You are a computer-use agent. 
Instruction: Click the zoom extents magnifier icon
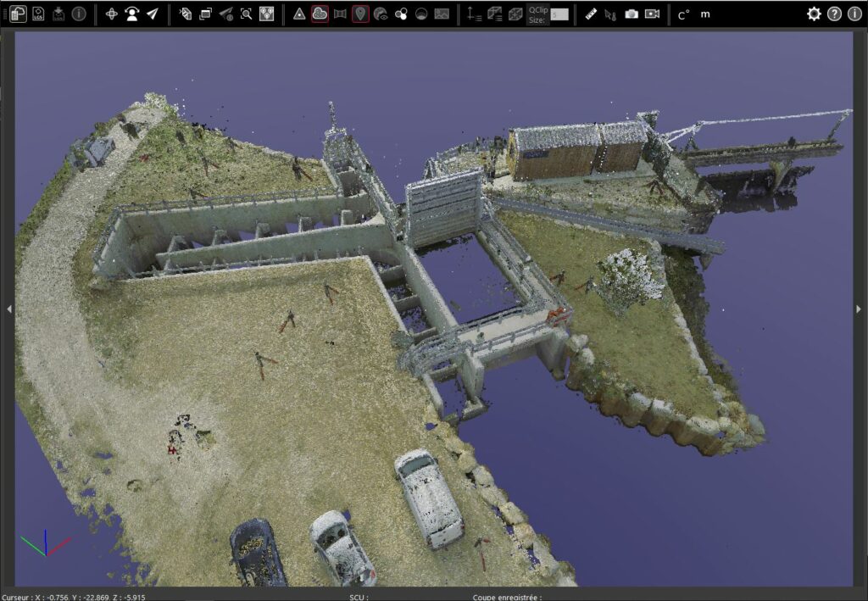[x=246, y=14]
